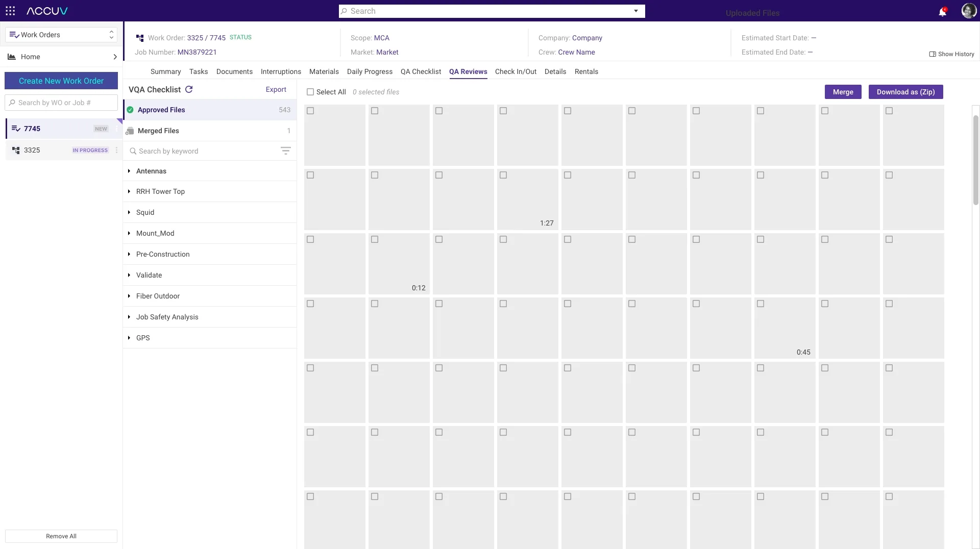Click the work order hierarchy icon in header
The width and height of the screenshot is (980, 549).
pos(140,38)
